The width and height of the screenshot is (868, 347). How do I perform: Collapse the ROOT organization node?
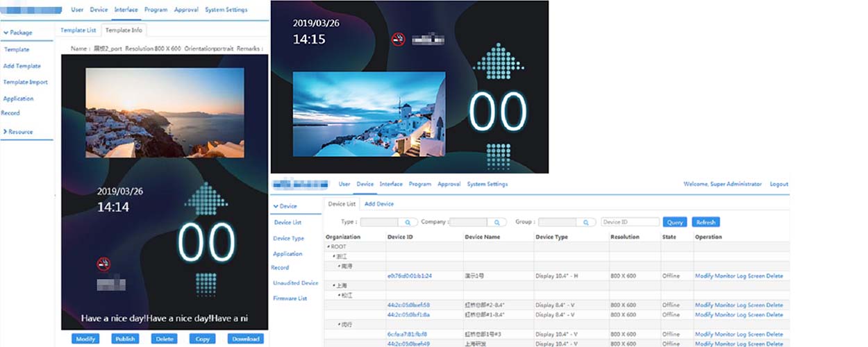click(x=328, y=247)
